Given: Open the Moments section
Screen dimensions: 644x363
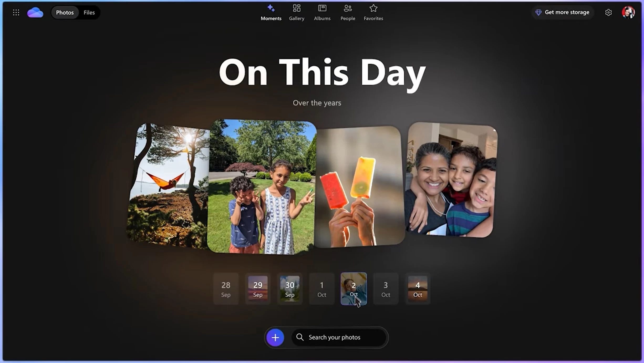Looking at the screenshot, I should click(271, 12).
